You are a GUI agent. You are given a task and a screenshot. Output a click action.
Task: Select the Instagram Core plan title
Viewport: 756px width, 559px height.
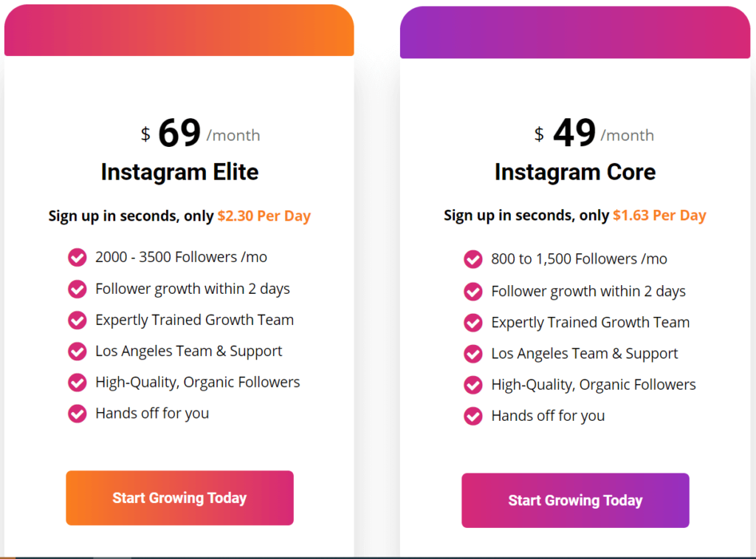[x=575, y=172]
